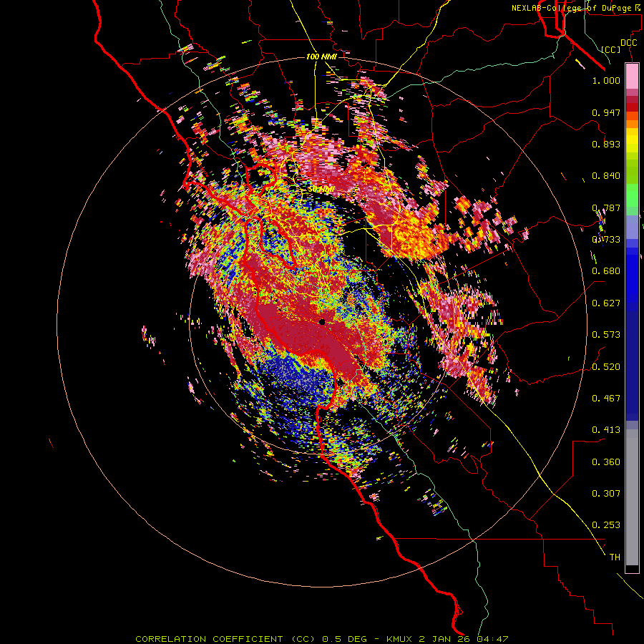Select the 0.893 scale value

(606, 144)
